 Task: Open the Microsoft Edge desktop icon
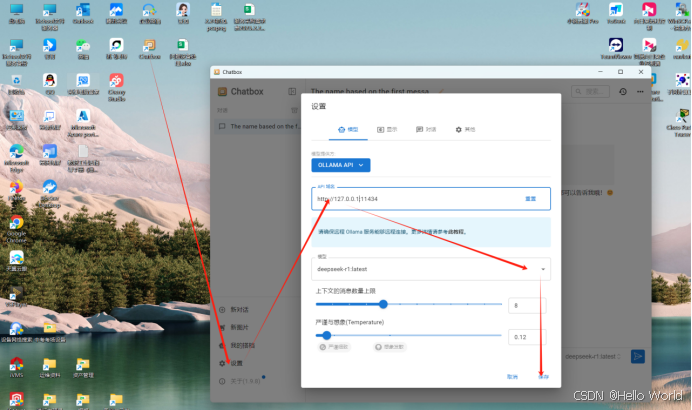[x=16, y=158]
